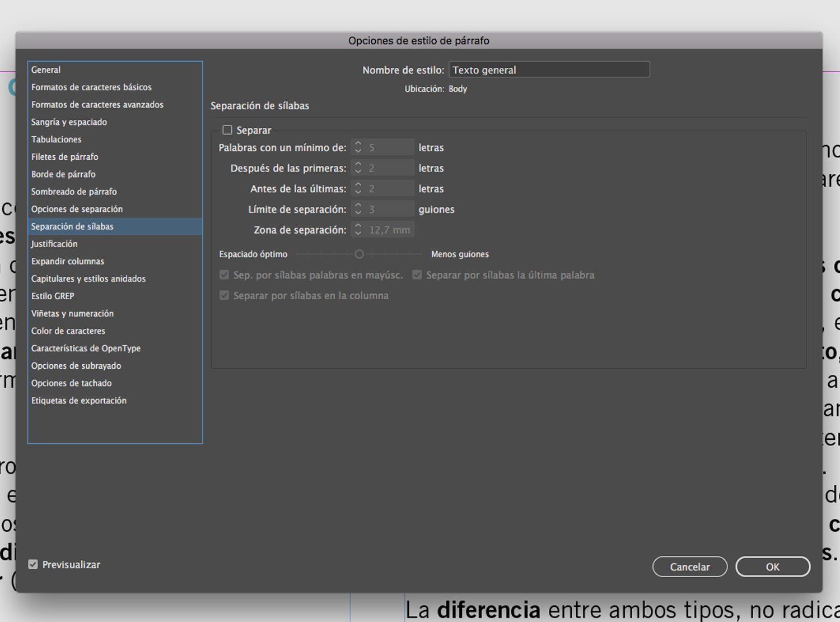This screenshot has height=622, width=840.
Task: Open Estilo GREP panel
Action: point(53,296)
